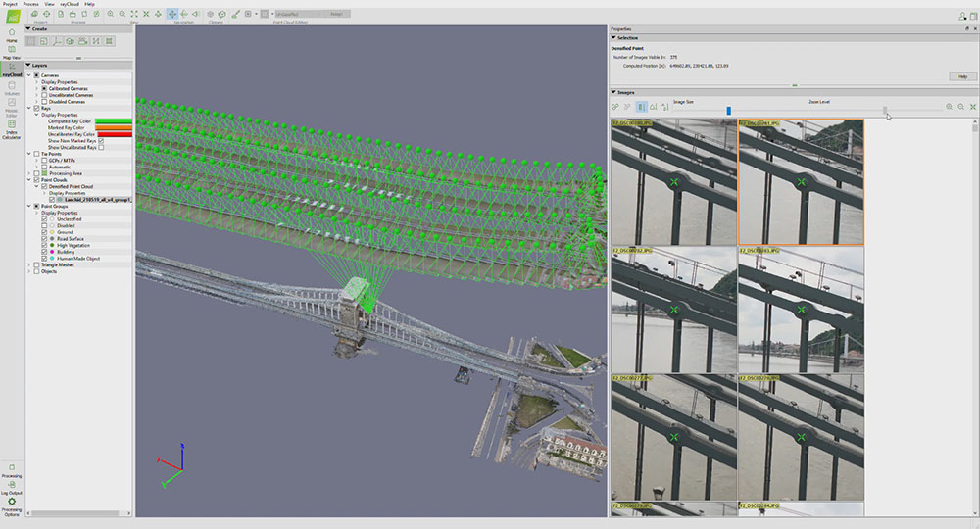Switch to Map View in the sidebar
This screenshot has width=980, height=529.
tap(11, 53)
